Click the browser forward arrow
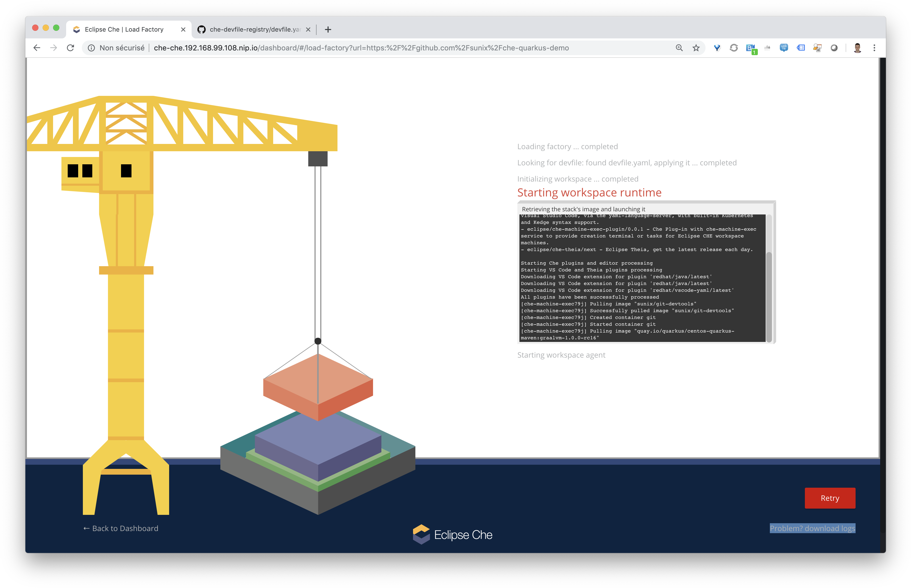 pyautogui.click(x=54, y=48)
